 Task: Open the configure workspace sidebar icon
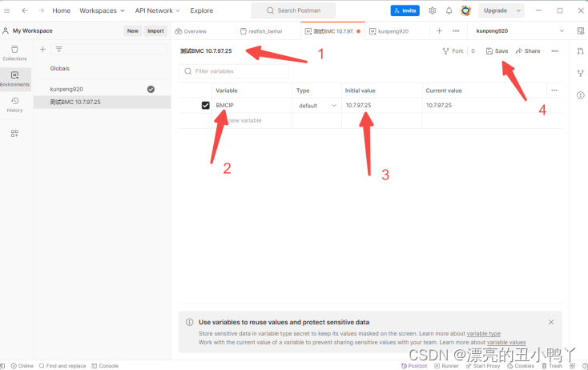pyautogui.click(x=14, y=134)
